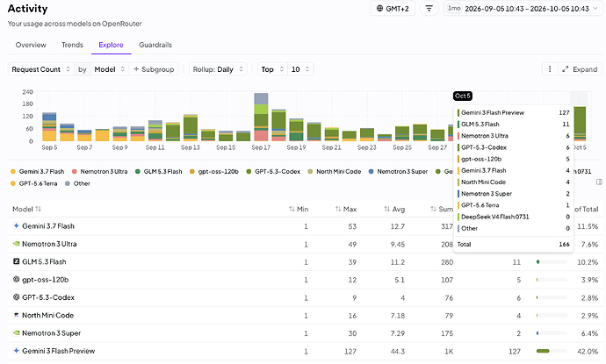Toggle the North Mini Code legend entry
Viewport: 606px width, 364px height.
[x=335, y=171]
